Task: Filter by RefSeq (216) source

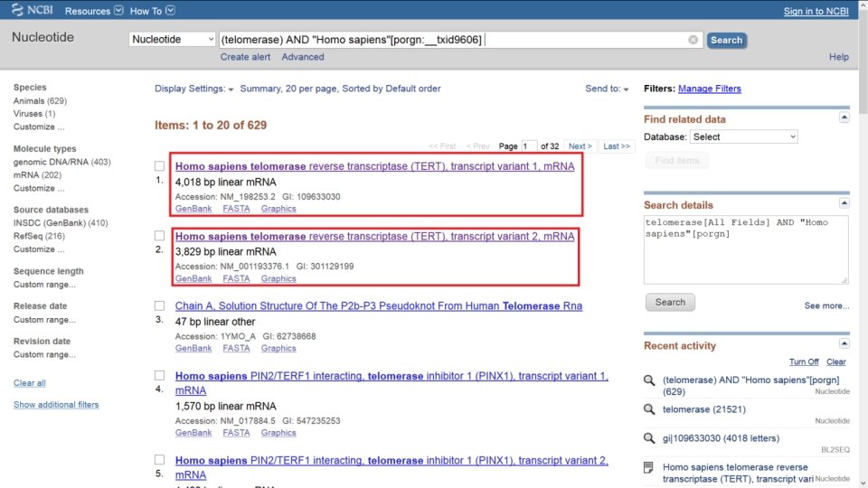Action: pyautogui.click(x=39, y=236)
